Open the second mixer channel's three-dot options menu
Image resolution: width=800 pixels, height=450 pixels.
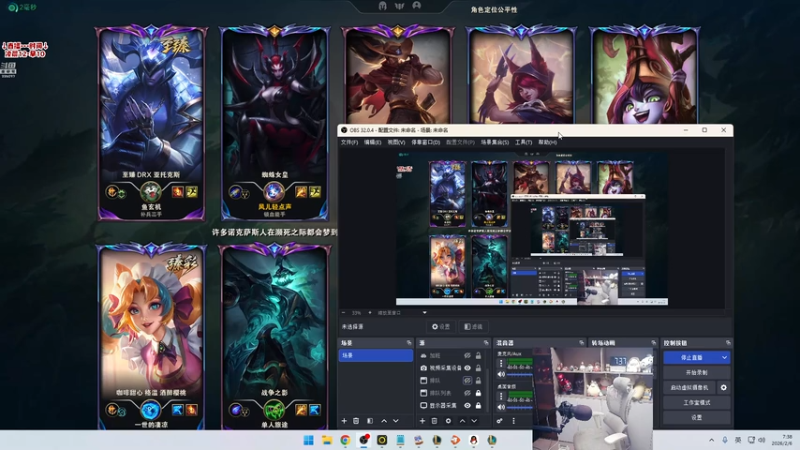click(x=501, y=396)
